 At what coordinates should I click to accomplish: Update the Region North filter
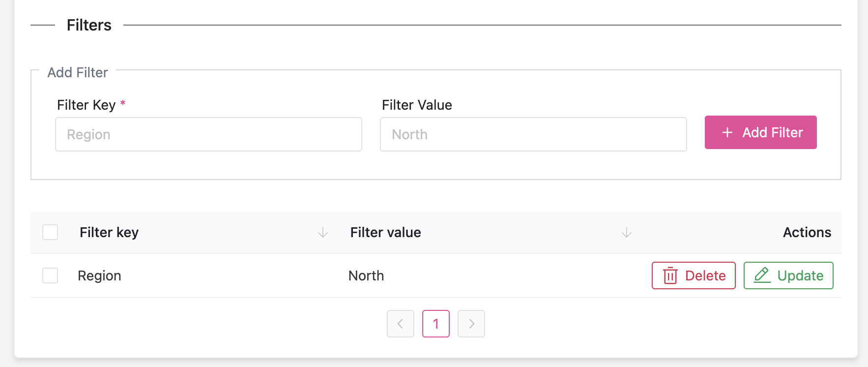[x=788, y=275]
